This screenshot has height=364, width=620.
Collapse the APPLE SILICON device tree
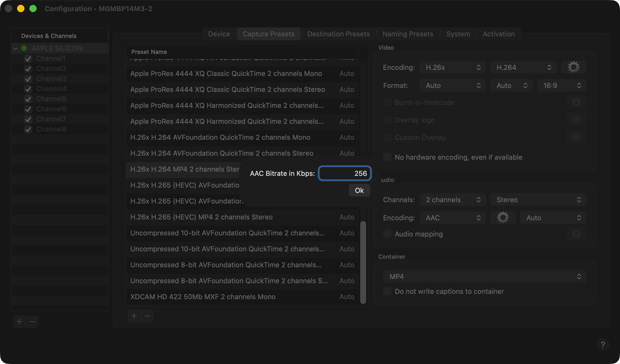(x=15, y=48)
